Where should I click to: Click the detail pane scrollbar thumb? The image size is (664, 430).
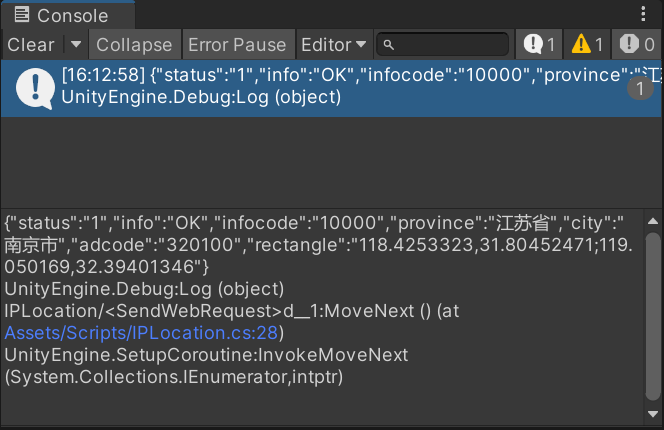[653, 316]
